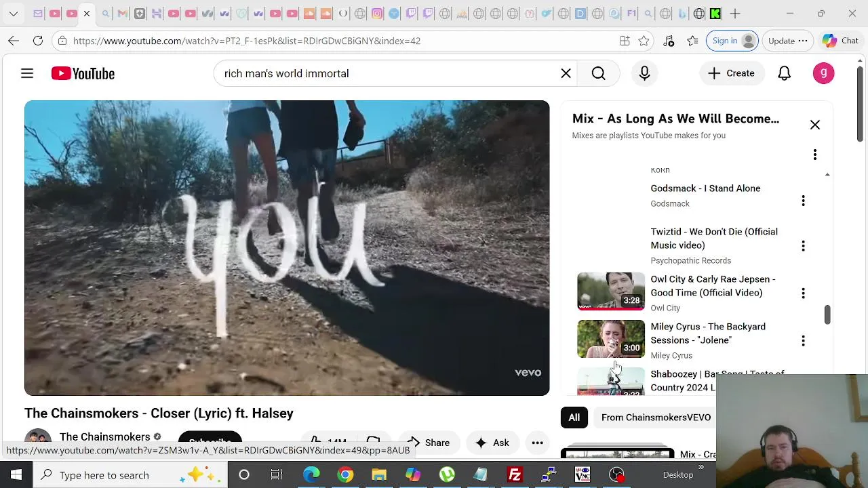
Task: Reload the page
Action: point(38,41)
